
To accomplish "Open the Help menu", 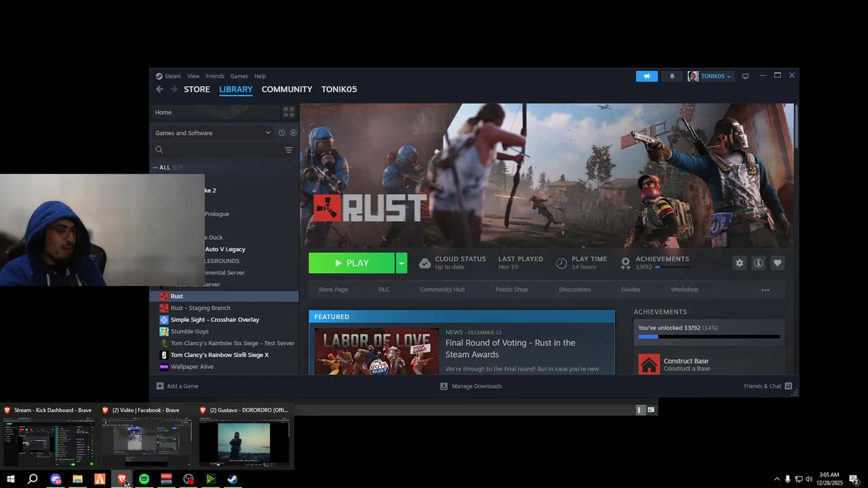I will [x=260, y=76].
